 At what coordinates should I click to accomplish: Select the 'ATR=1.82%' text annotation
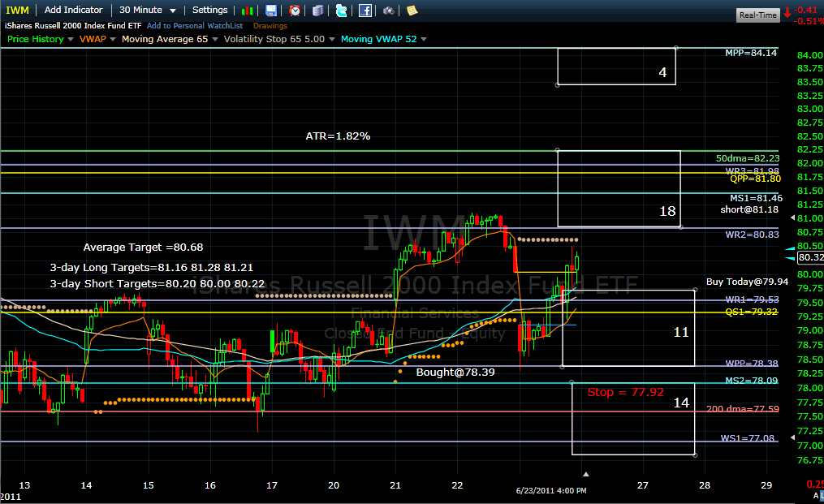[x=338, y=136]
